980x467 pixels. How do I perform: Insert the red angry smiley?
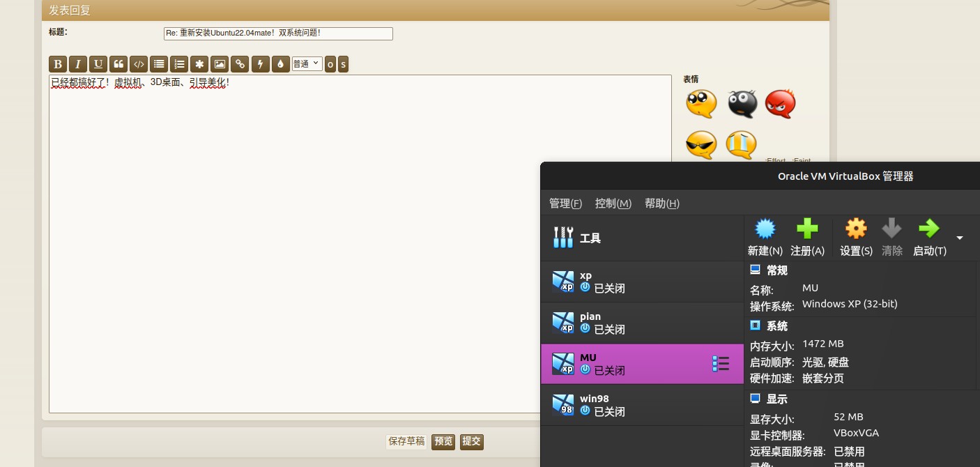click(x=781, y=104)
